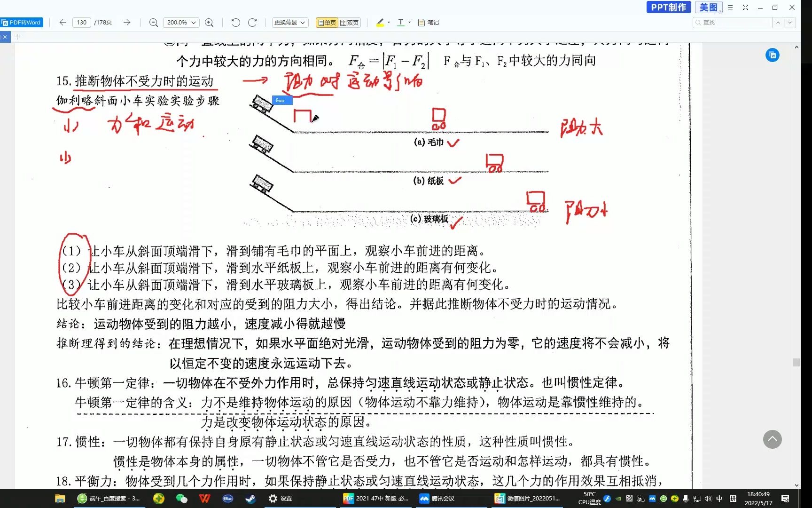Rotate page clockwise
Image resolution: width=812 pixels, height=508 pixels.
252,23
